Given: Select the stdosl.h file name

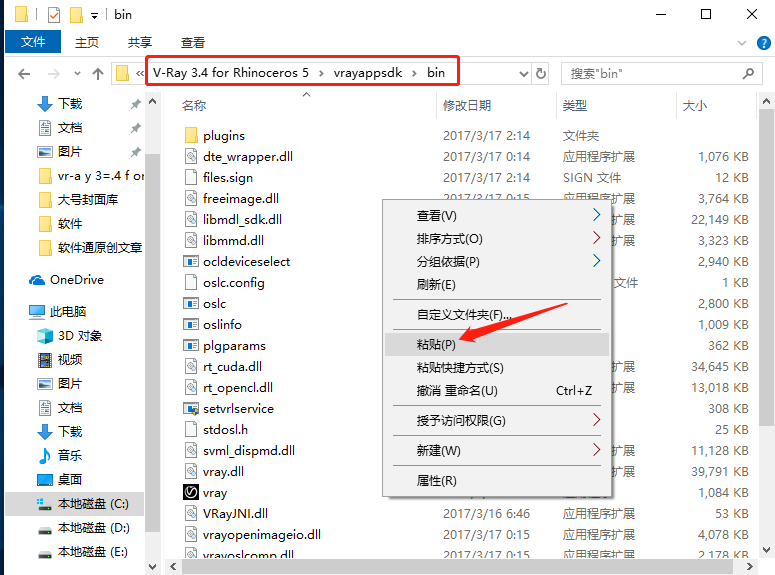Looking at the screenshot, I should tap(225, 429).
